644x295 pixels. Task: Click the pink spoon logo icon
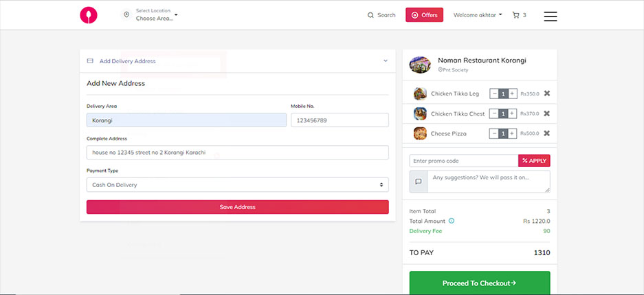coord(88,15)
